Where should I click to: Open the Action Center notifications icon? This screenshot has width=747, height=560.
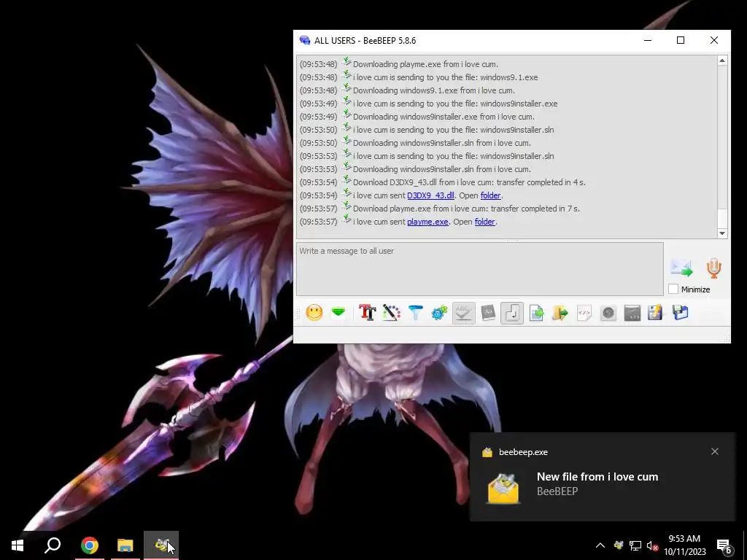pyautogui.click(x=724, y=545)
